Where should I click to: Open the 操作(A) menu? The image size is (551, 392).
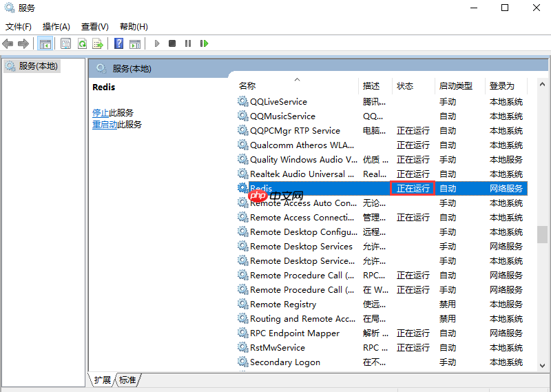56,27
